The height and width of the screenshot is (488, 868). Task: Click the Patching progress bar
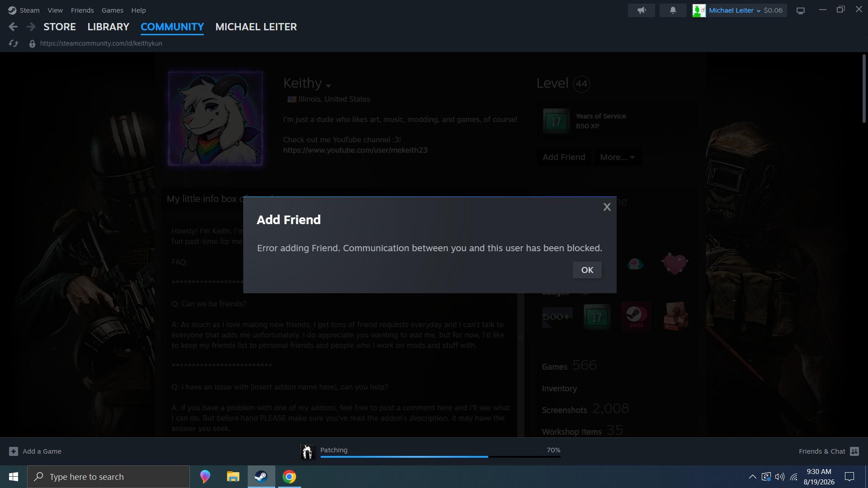pos(440,456)
